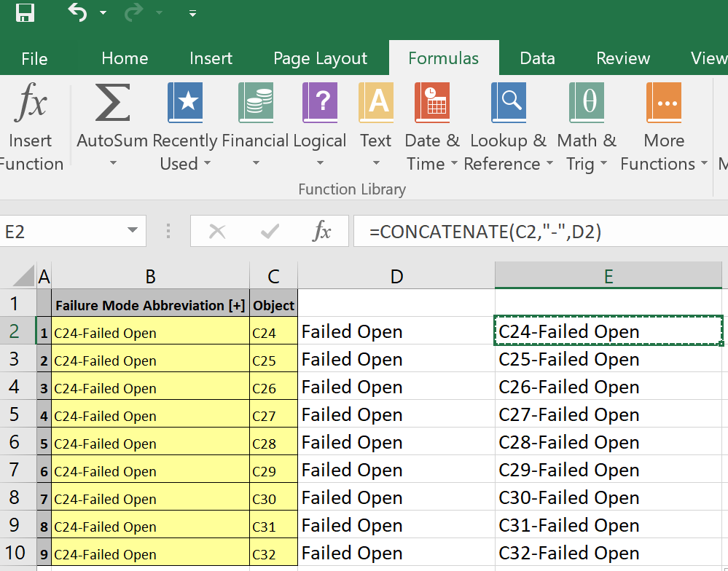Viewport: 728px width, 571px height.
Task: Open the Undo history dropdown arrow
Action: (103, 13)
